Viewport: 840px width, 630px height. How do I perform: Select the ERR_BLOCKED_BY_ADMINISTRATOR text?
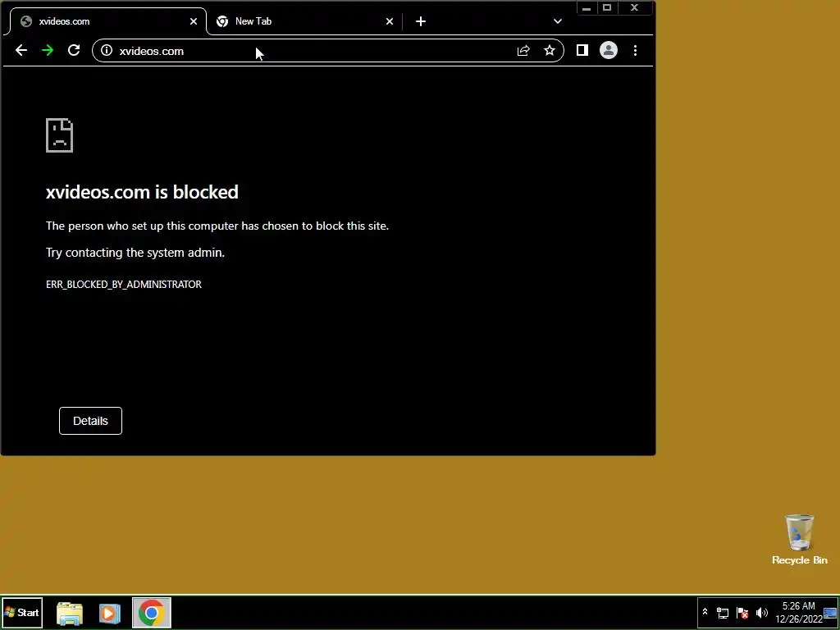pos(124,285)
